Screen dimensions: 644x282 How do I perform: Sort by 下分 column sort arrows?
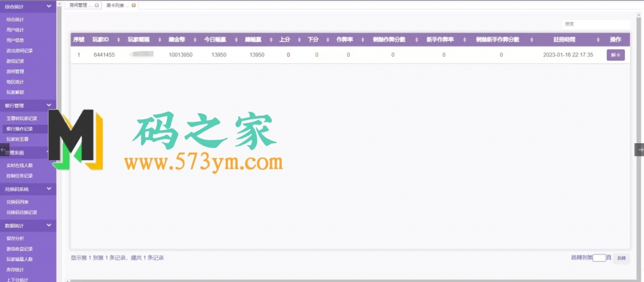[x=328, y=40]
